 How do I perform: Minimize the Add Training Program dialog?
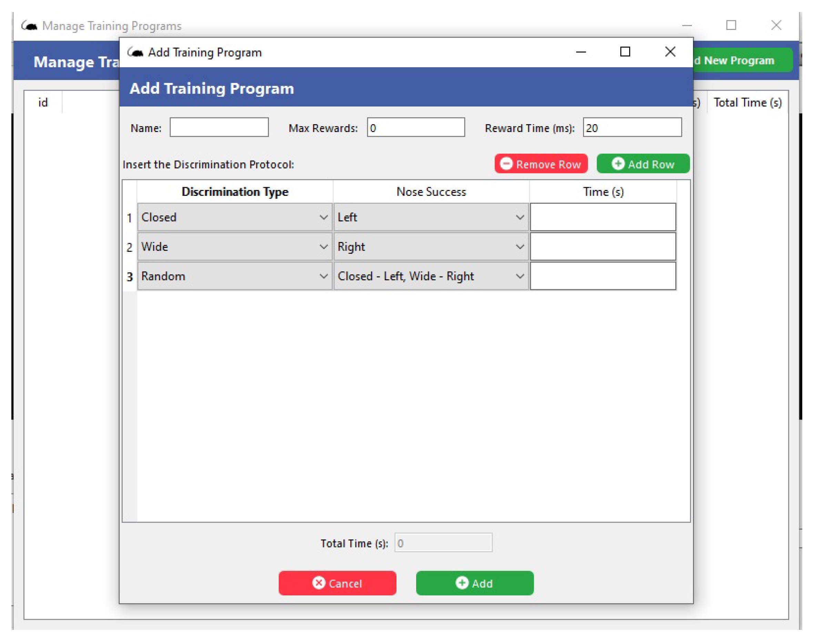(x=581, y=52)
